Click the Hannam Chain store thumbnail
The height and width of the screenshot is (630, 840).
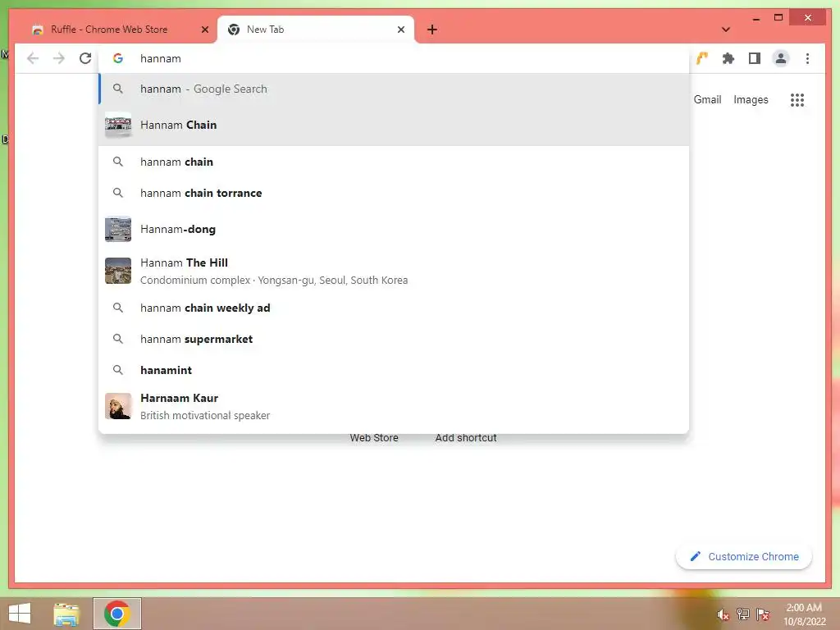(118, 125)
